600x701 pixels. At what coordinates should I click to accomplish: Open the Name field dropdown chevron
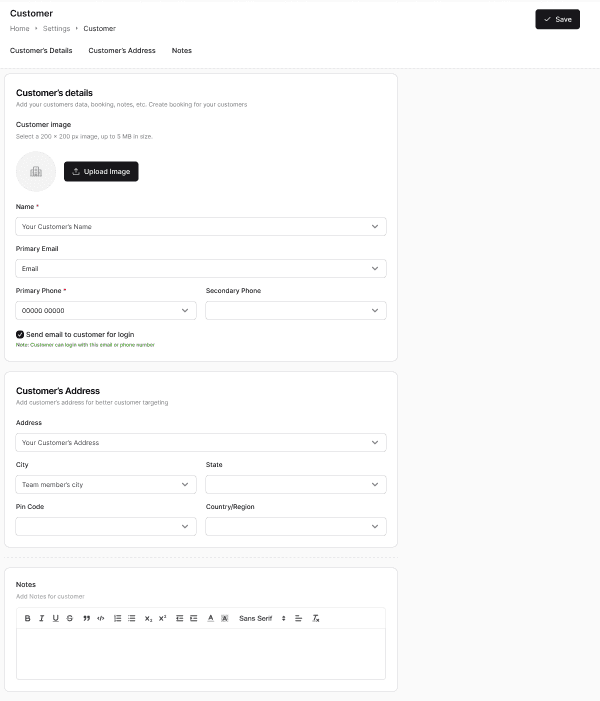click(x=375, y=227)
